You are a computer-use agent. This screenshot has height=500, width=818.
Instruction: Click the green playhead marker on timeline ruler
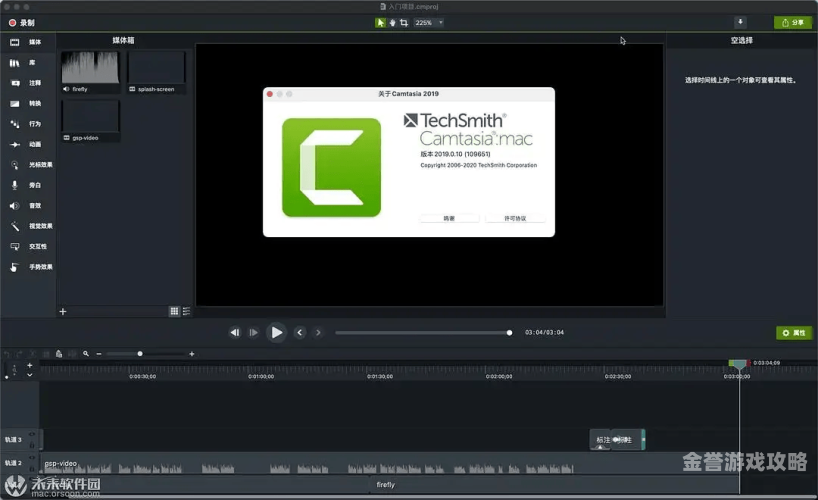[739, 364]
